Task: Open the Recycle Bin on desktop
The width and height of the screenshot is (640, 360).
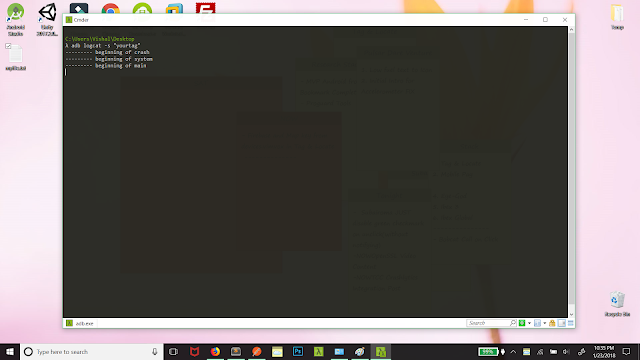Action: (617, 304)
